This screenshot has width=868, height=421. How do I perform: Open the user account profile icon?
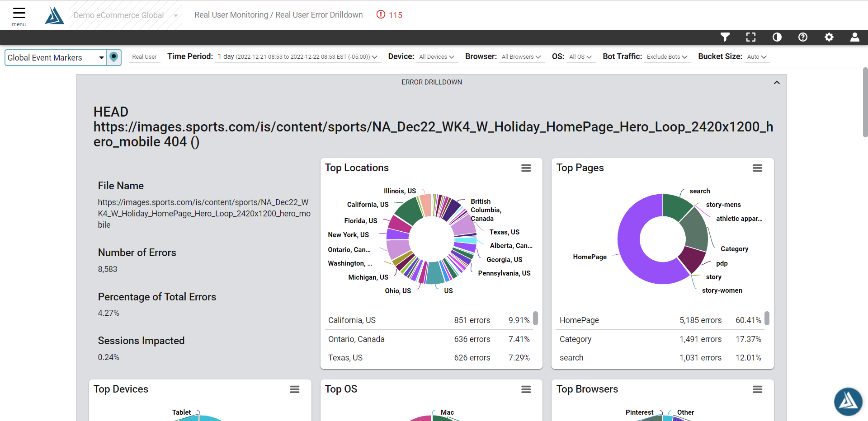pyautogui.click(x=855, y=37)
